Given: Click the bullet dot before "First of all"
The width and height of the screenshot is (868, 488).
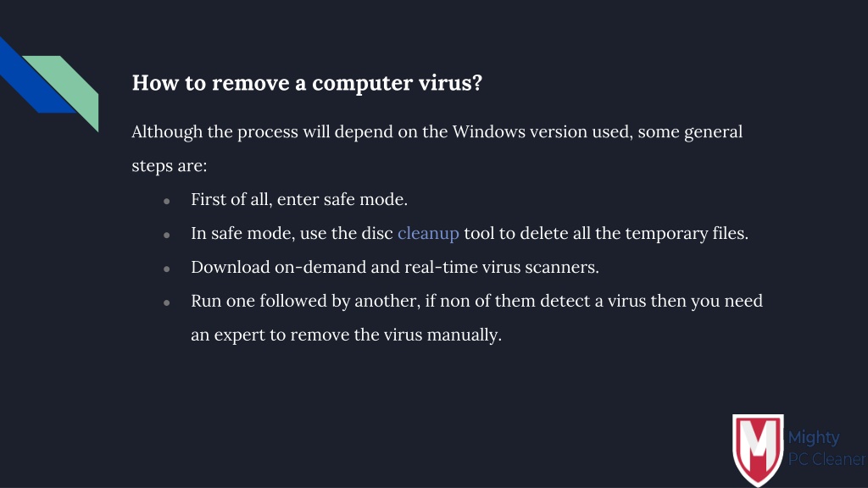Looking at the screenshot, I should click(x=167, y=202).
